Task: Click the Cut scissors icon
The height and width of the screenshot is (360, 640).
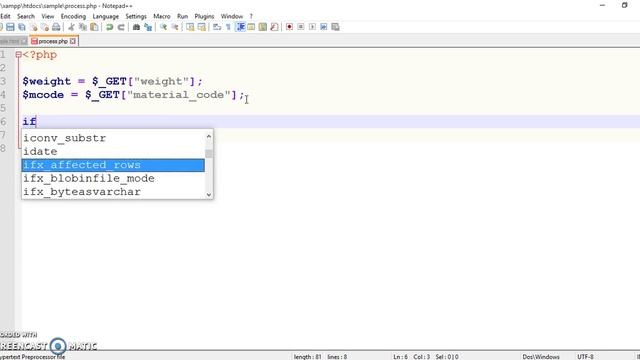Action: (71, 27)
